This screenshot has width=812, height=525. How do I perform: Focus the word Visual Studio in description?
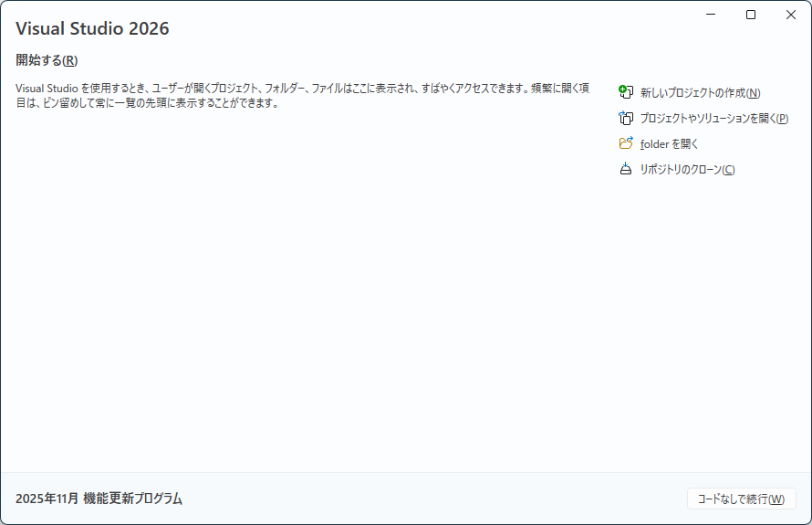(47, 89)
